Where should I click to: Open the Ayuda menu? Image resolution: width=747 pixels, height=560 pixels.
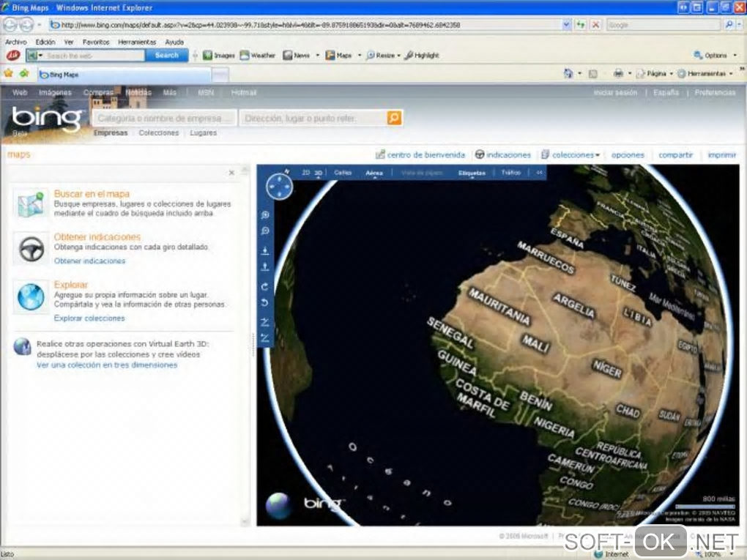click(174, 42)
